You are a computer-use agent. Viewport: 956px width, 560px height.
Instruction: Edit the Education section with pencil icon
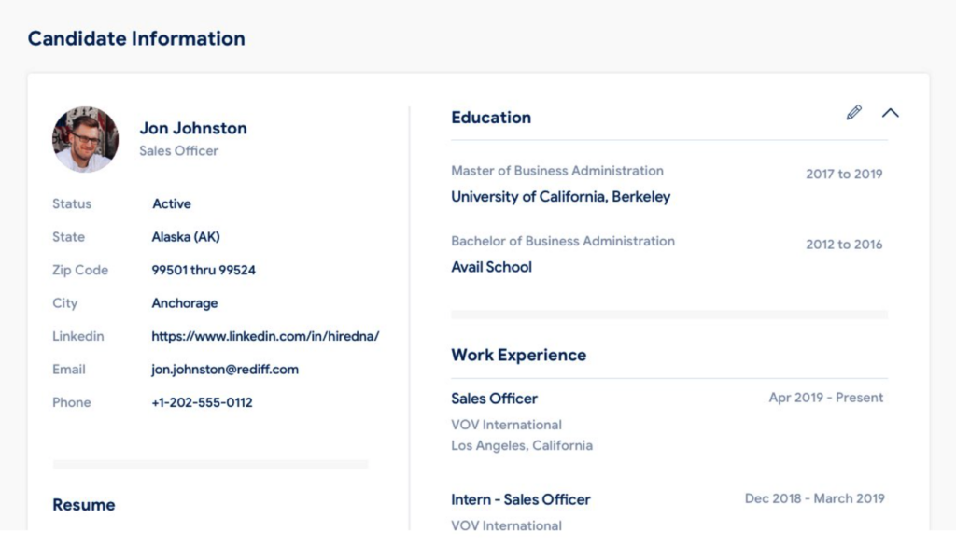[x=853, y=113]
